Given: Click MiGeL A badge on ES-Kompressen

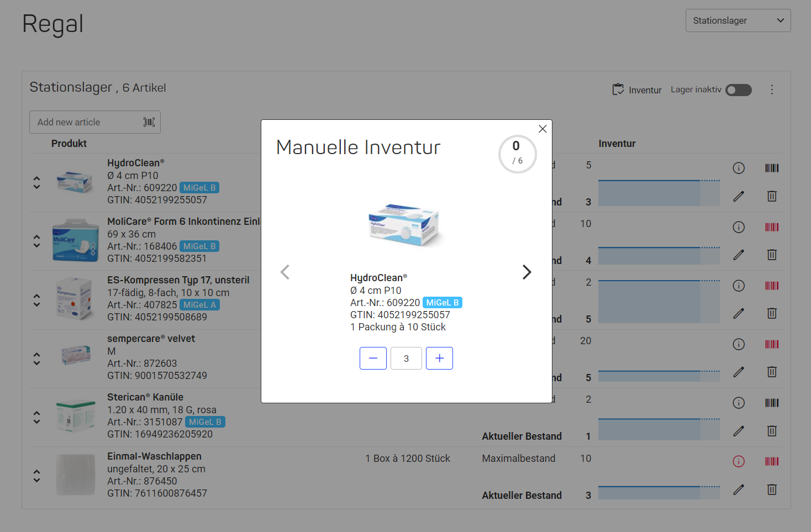Looking at the screenshot, I should [199, 305].
